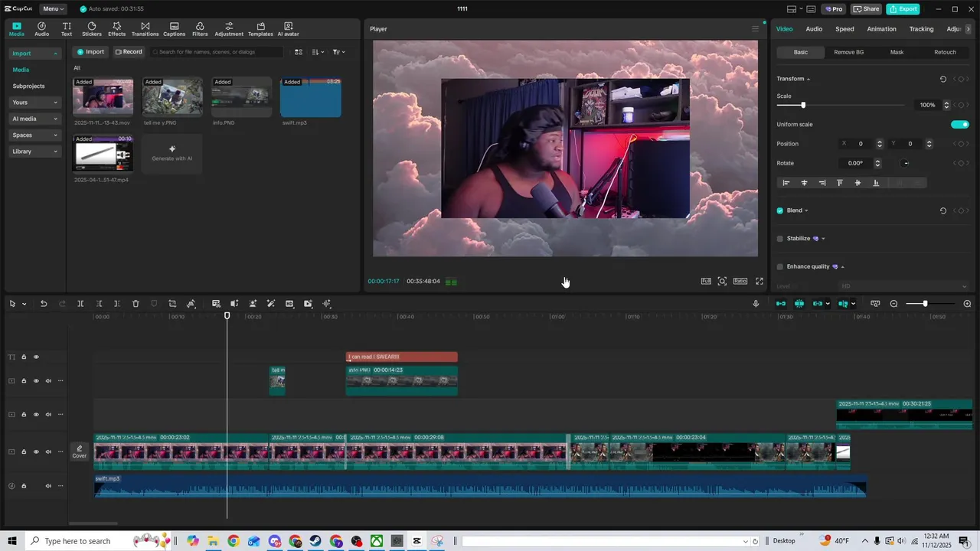
Task: Align clip to left edge
Action: pyautogui.click(x=786, y=183)
